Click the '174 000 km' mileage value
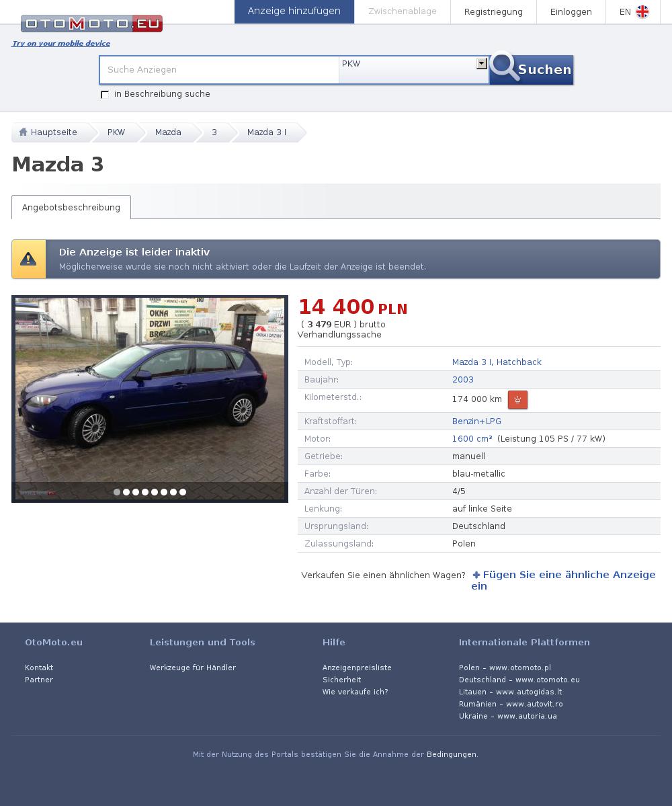The height and width of the screenshot is (806, 672). pos(476,399)
